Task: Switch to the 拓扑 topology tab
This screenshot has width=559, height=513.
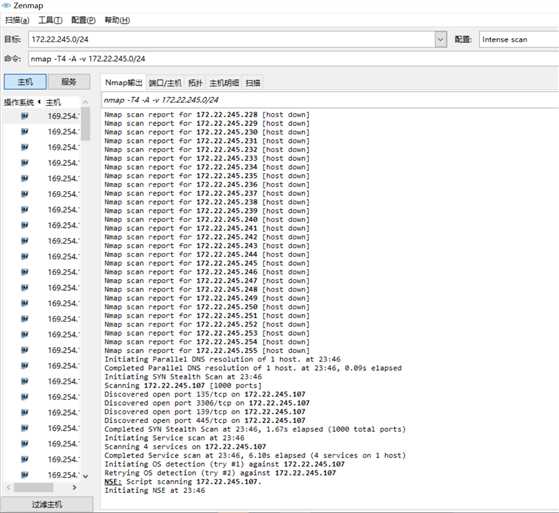Action: click(195, 83)
